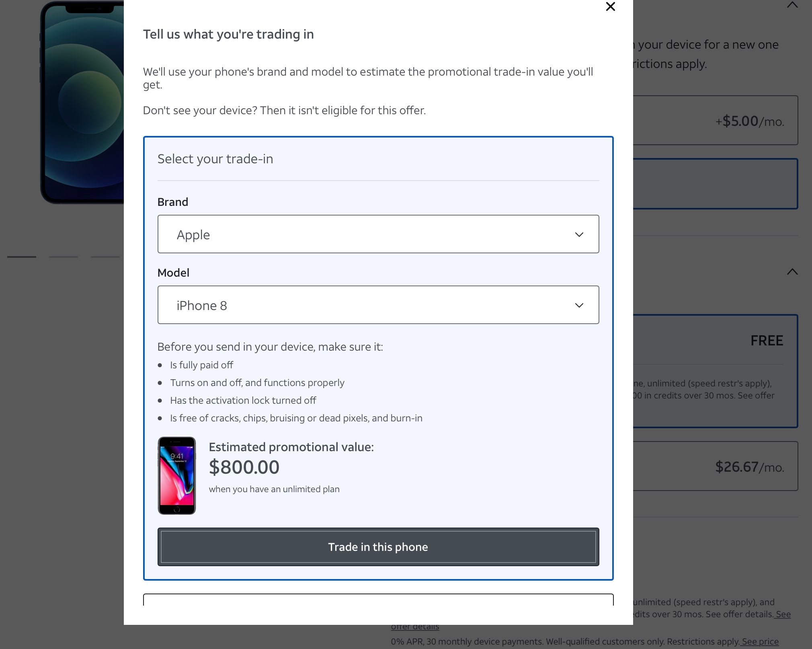The image size is (812, 649).
Task: Click the Select your trade-in panel heading
Action: [215, 159]
